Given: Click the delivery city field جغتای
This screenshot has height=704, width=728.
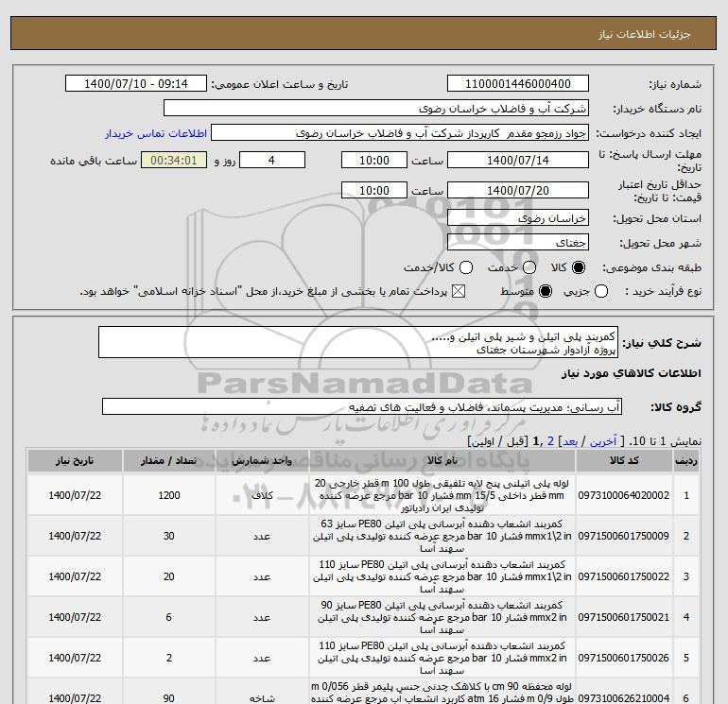Looking at the screenshot, I should point(518,242).
